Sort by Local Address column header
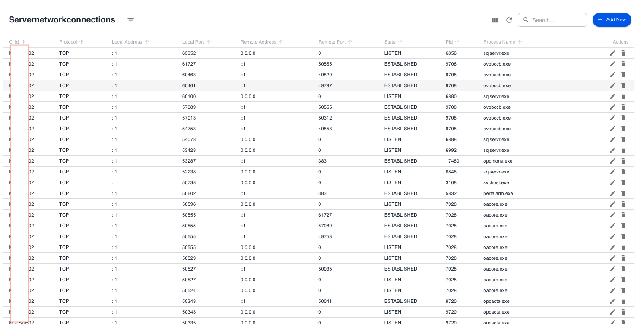Image resolution: width=644 pixels, height=324 pixels. pyautogui.click(x=127, y=42)
